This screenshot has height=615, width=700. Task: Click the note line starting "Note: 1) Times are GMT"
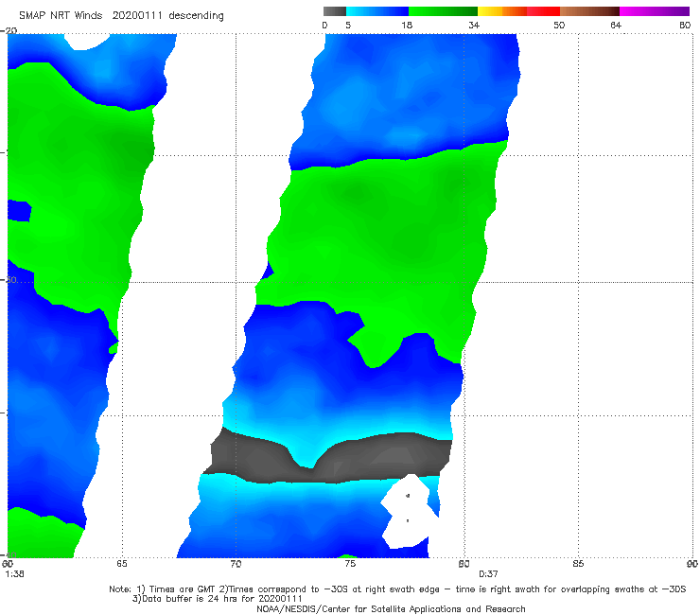click(397, 589)
